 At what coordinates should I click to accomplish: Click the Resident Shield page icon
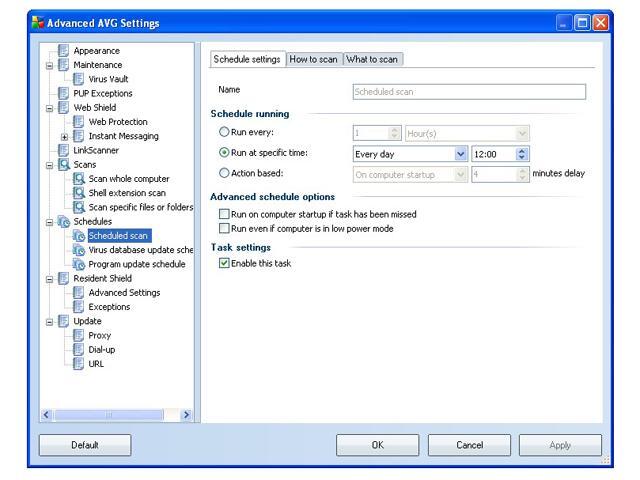(63, 278)
